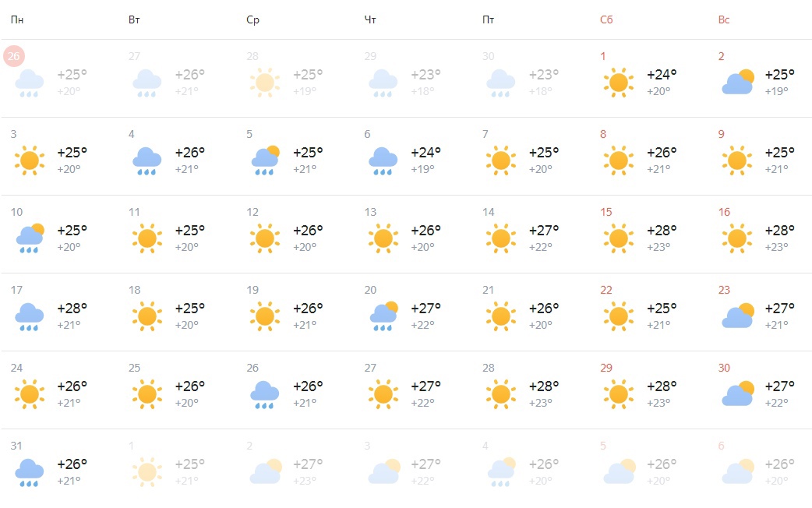Click the sun icon for day 11
This screenshot has width=812, height=508.
coord(147,238)
